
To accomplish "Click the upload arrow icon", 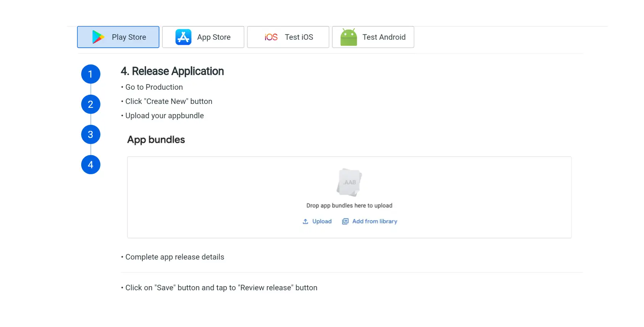I will pos(305,222).
